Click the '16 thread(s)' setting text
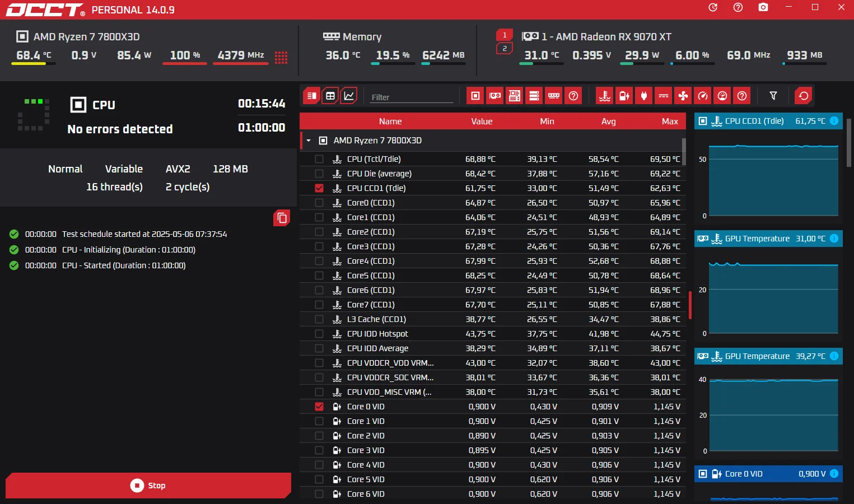854x504 pixels. coord(114,187)
